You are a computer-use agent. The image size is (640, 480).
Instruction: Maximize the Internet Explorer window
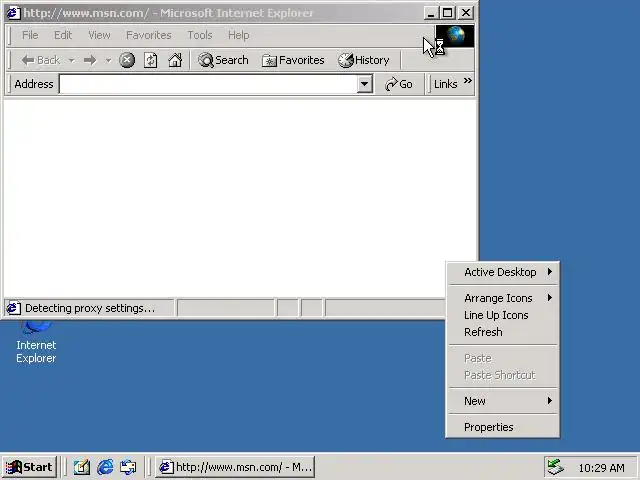[x=447, y=13]
